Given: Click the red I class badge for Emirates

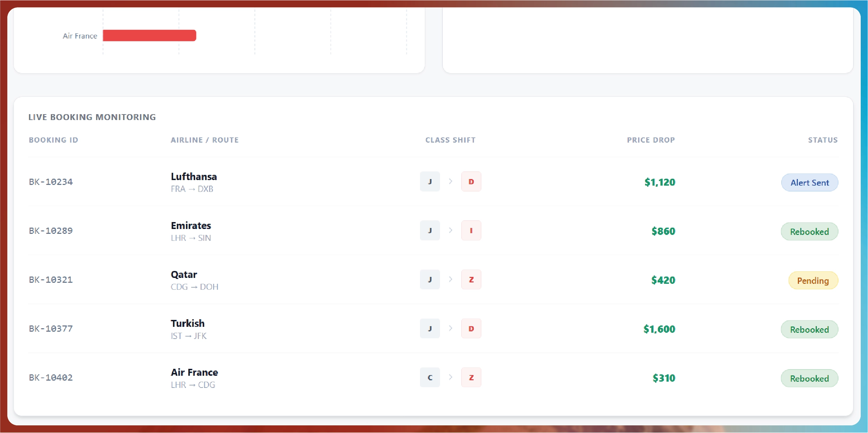Looking at the screenshot, I should 471,230.
